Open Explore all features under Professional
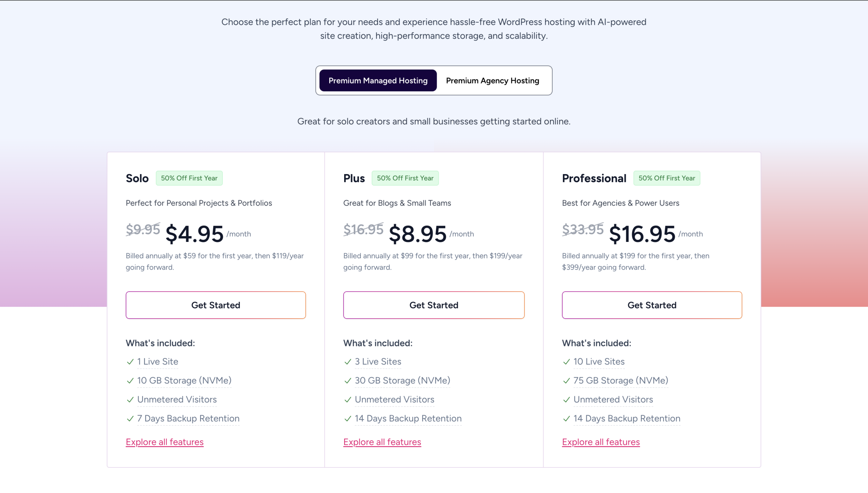Screen dimensions: 868x493 [x=601, y=442]
